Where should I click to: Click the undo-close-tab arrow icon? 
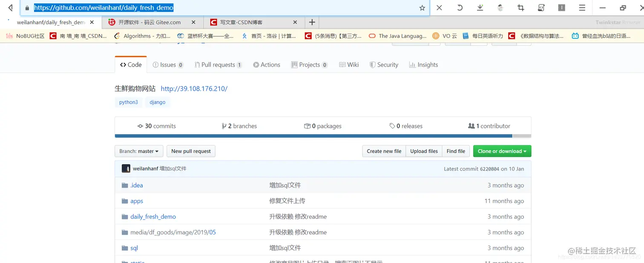[460, 8]
